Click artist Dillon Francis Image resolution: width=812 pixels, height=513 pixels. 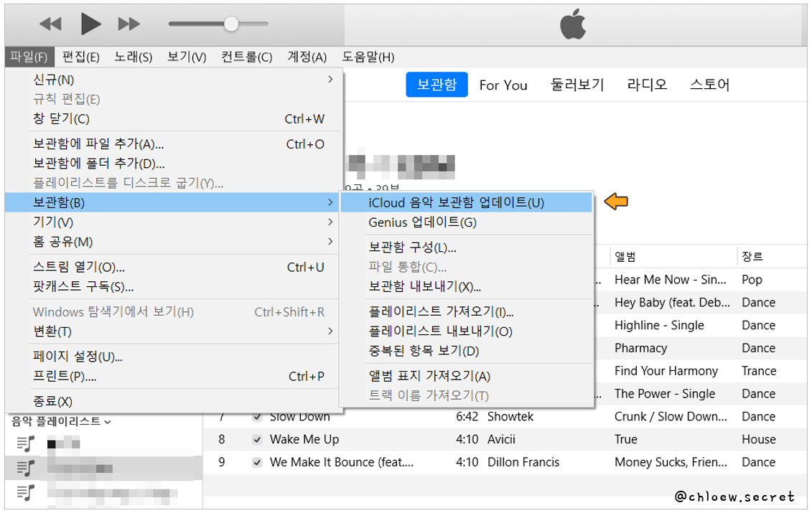pyautogui.click(x=523, y=462)
